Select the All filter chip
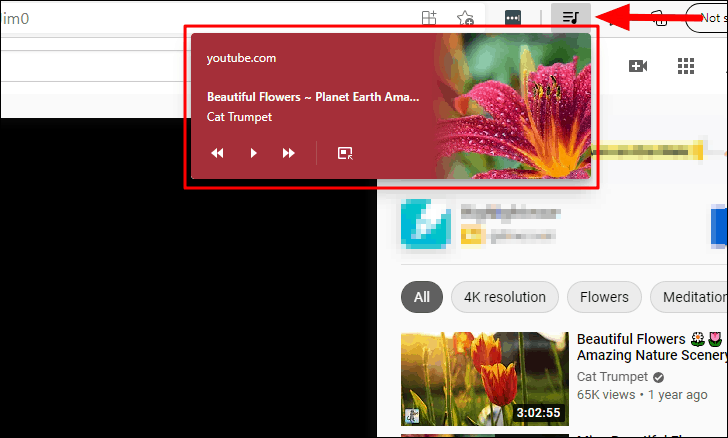 (422, 297)
